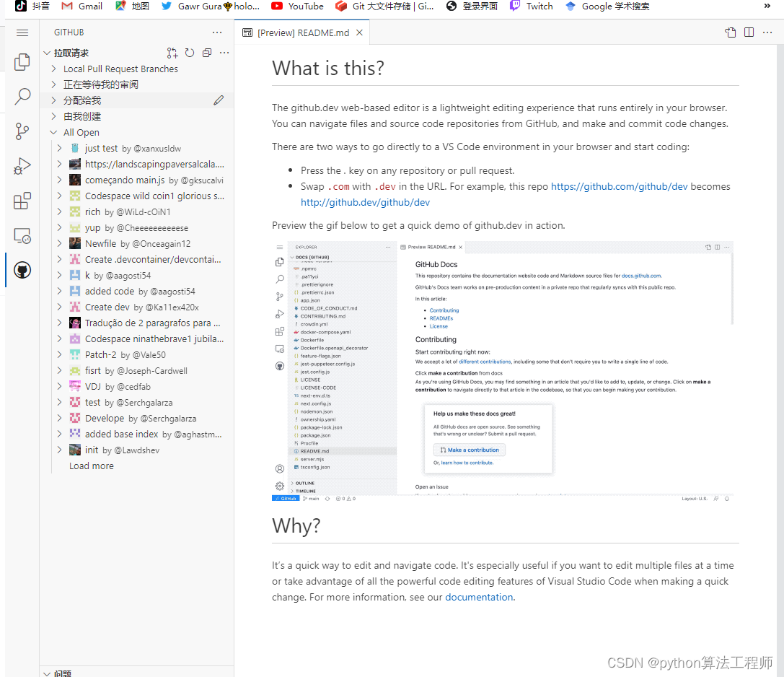
Task: Click the create pull request icon
Action: point(172,53)
